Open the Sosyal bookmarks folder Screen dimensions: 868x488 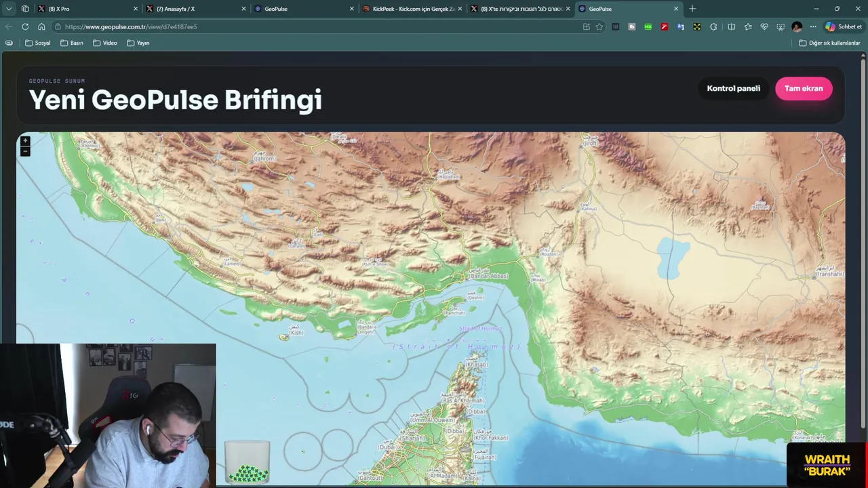point(38,43)
